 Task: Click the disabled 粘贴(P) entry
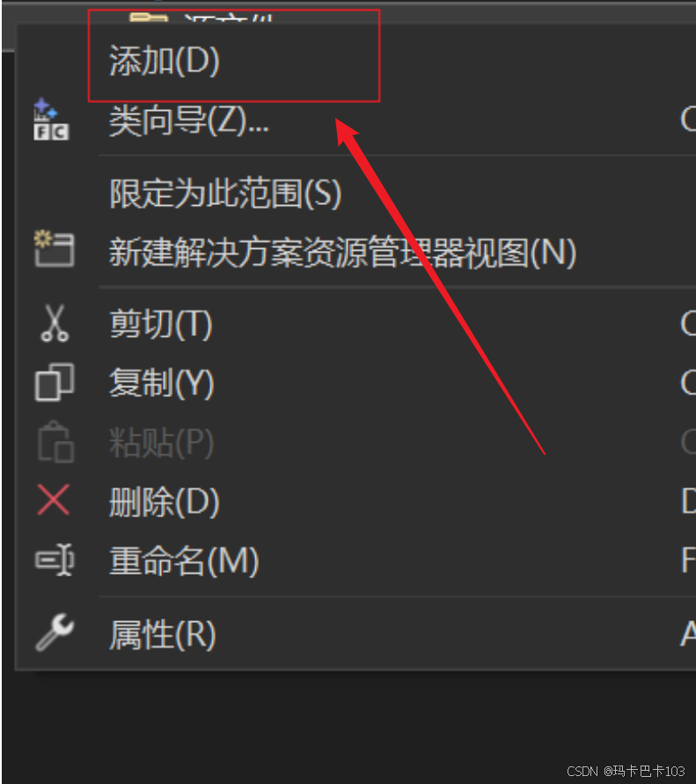pos(162,443)
